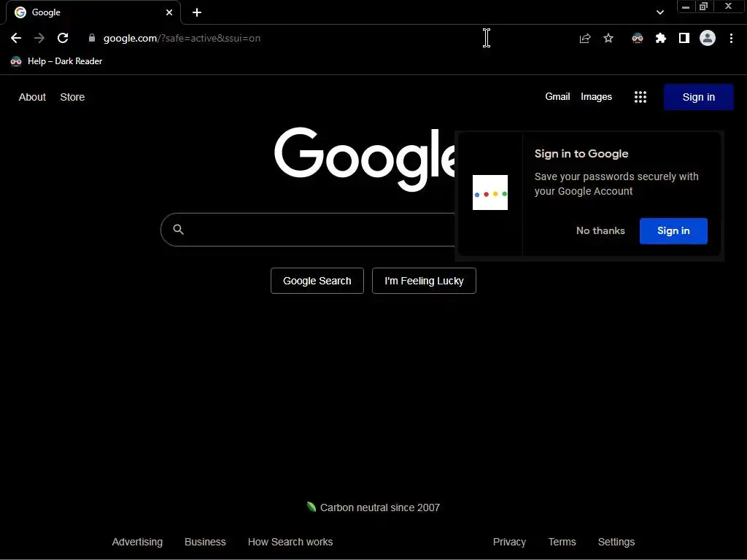Select the Google browser tab
Viewport: 747px width, 560px height.
click(93, 12)
